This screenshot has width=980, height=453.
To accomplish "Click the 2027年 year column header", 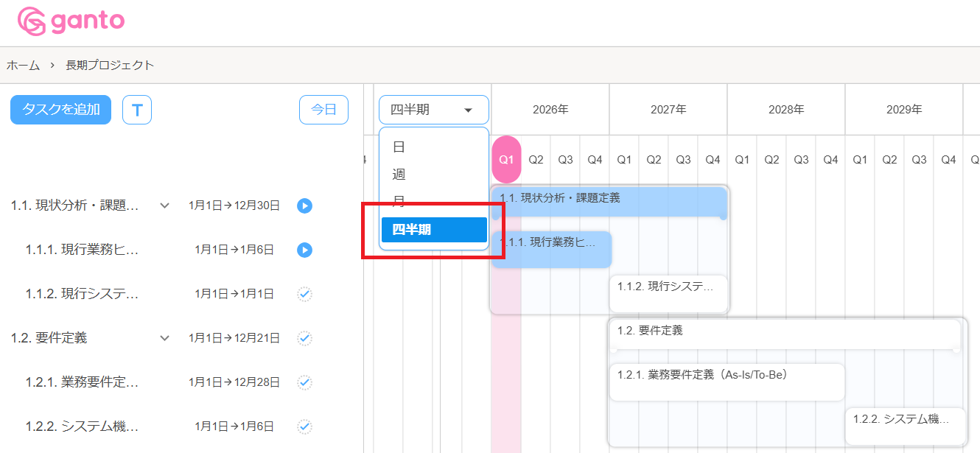I will [x=668, y=109].
